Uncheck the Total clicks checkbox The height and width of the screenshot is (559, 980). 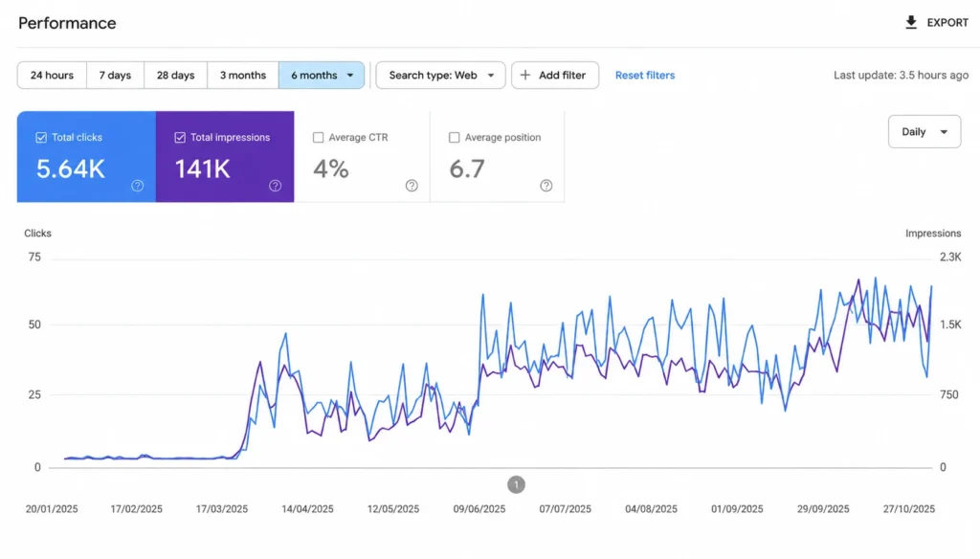[41, 138]
